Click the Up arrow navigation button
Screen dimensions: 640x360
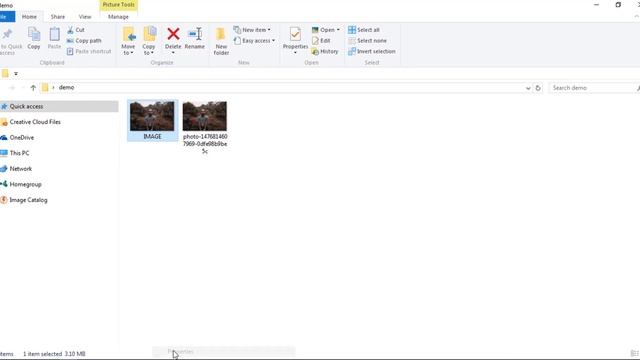(33, 88)
